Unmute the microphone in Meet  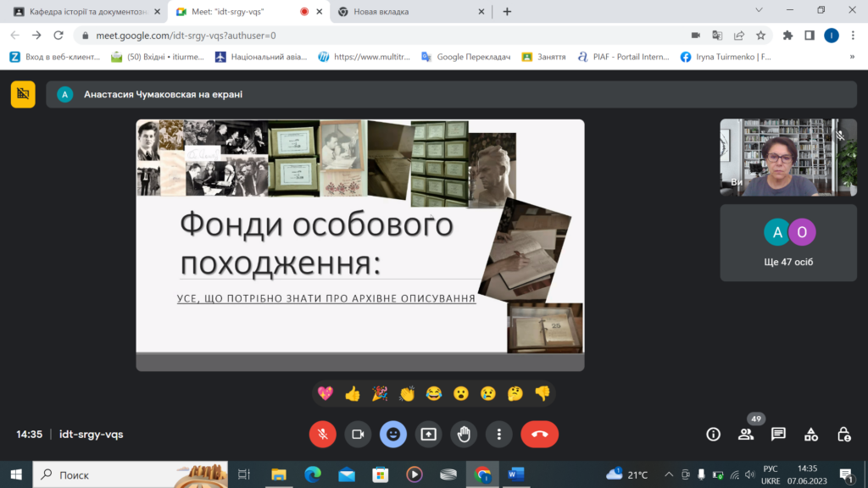point(322,434)
